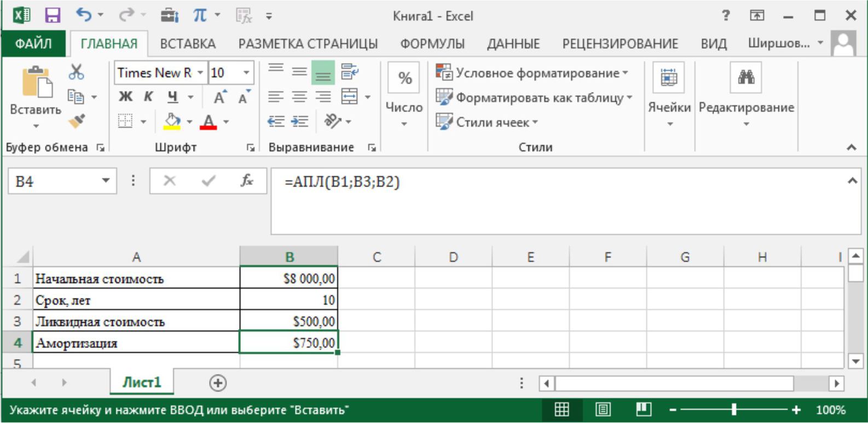Toggle bold Ж formatting
868x423 pixels.
125,97
